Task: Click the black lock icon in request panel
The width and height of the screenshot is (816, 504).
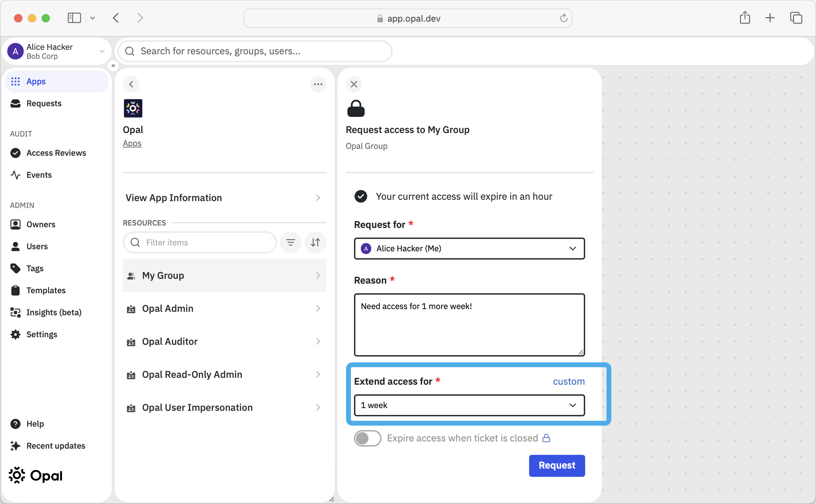Action: coord(356,109)
